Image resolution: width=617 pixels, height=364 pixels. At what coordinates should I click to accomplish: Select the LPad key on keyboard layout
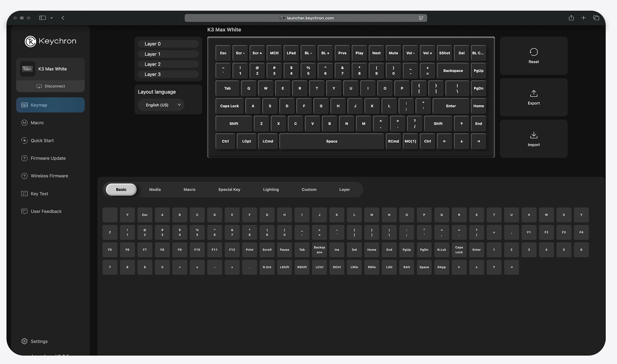coord(291,53)
